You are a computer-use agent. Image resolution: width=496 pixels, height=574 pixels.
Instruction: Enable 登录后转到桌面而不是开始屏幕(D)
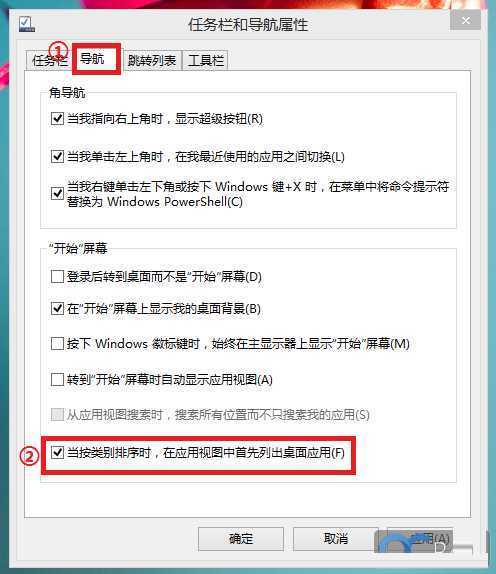[57, 276]
